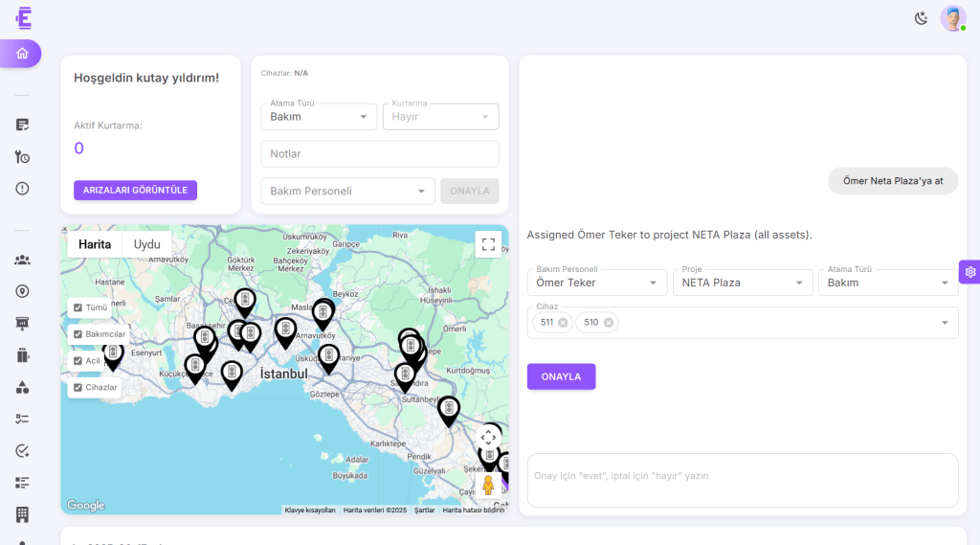Screen dimensions: 980x545
Task: Switch map to Uydu satellite view
Action: point(146,244)
